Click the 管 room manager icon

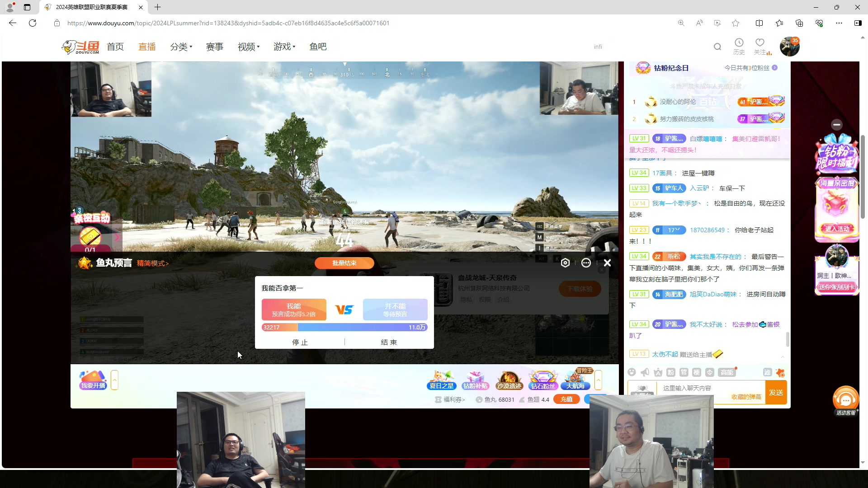684,372
